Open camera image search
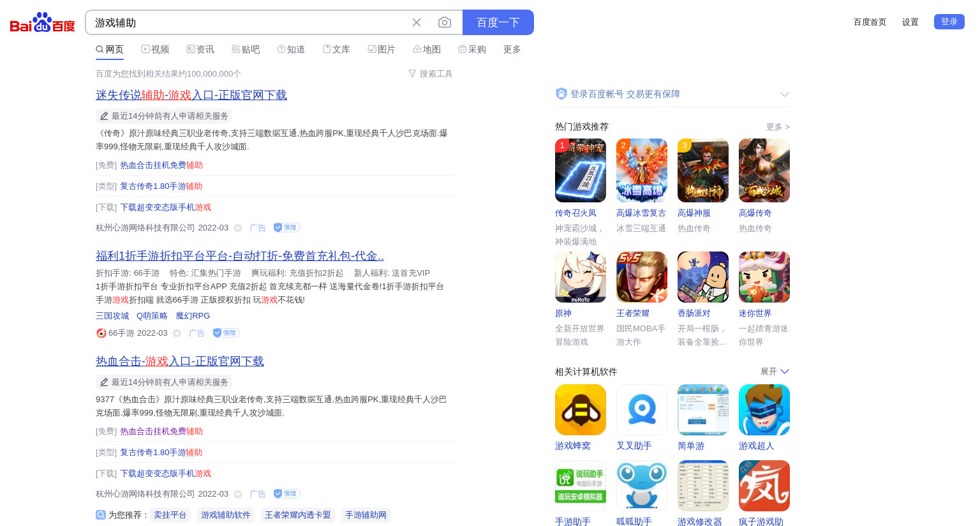The height and width of the screenshot is (526, 980). click(445, 22)
